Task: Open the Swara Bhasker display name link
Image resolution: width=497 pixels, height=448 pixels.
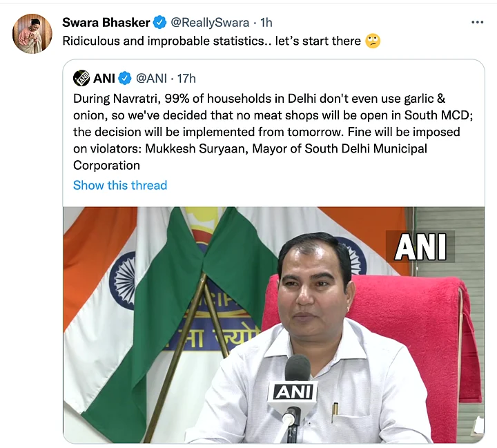Action: [106, 23]
